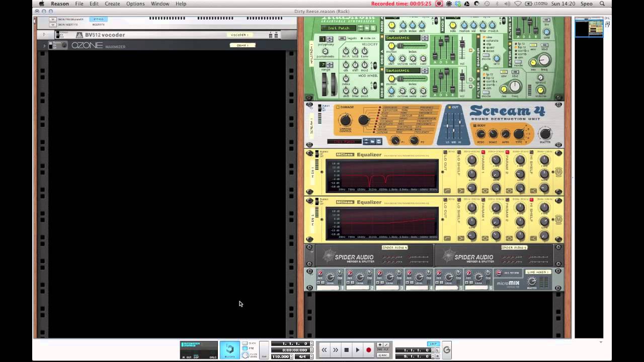Viewport: 644px width, 362px height.
Task: Click the Scream 4 Damage Control knob
Action: (345, 120)
